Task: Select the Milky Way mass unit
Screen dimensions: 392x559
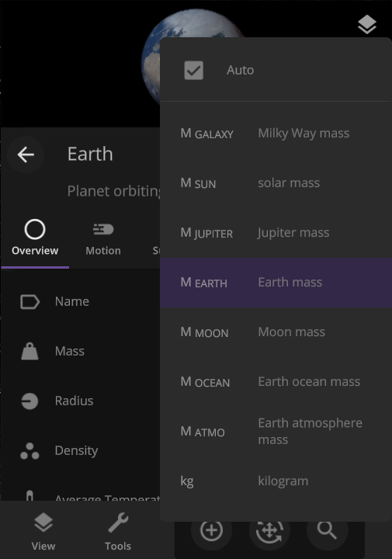Action: pos(276,134)
